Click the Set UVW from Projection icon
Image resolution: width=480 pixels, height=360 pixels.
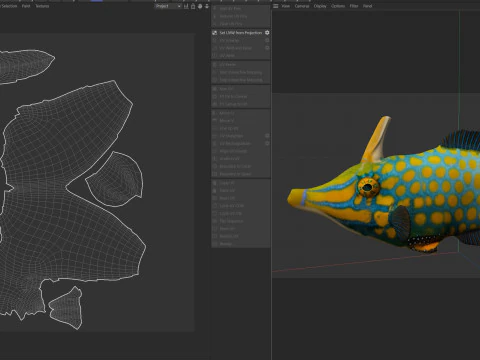[215, 33]
